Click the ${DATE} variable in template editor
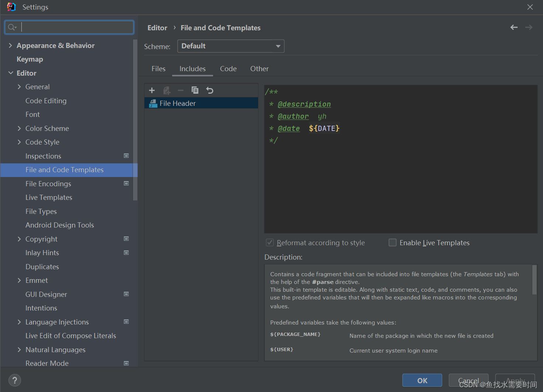The width and height of the screenshot is (543, 392). click(324, 128)
